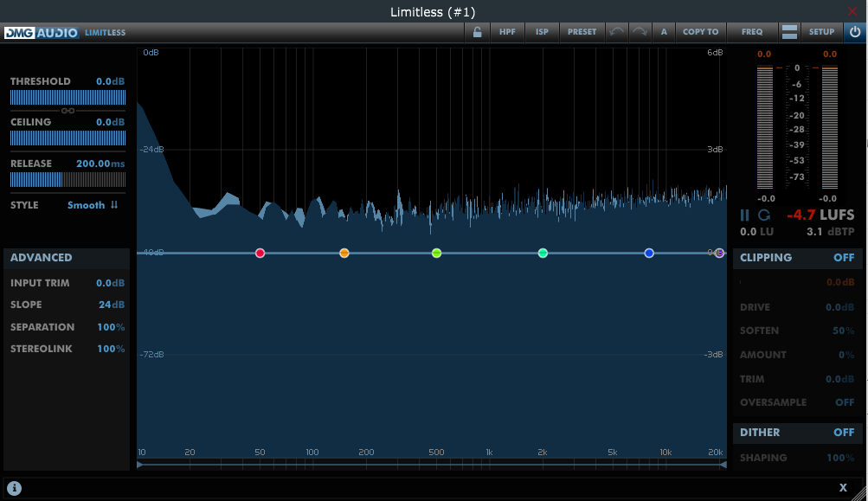The width and height of the screenshot is (868, 501).
Task: Click the Slope 24dB value
Action: [112, 305]
